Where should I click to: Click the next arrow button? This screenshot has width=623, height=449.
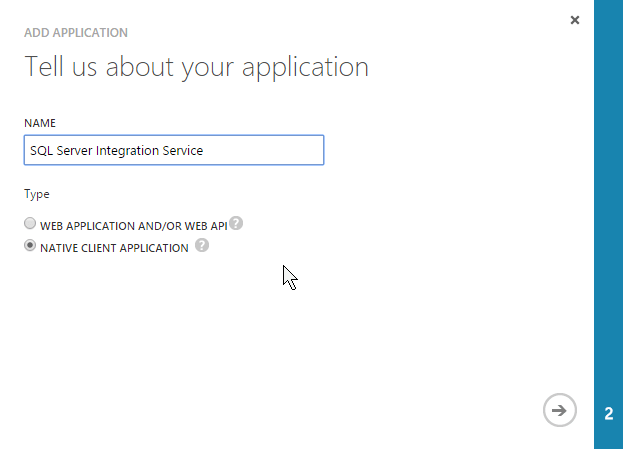pos(559,410)
